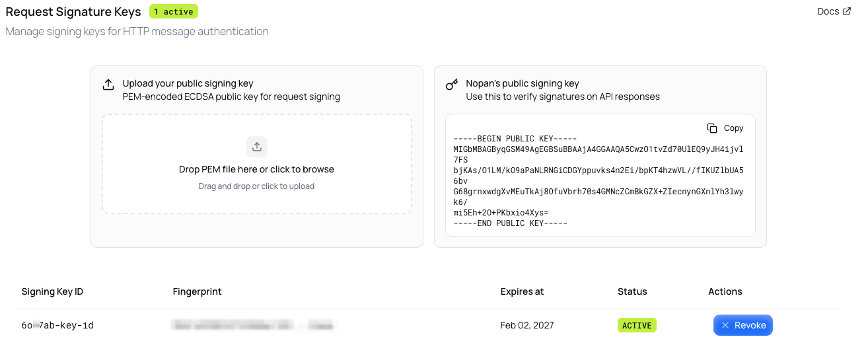868x343 pixels.
Task: Click the copy icon above the public key
Action: point(712,128)
